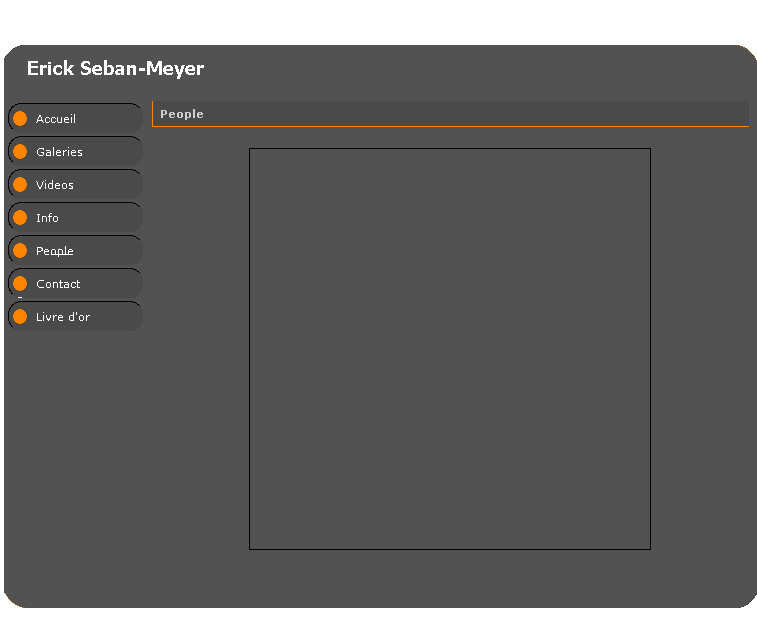
Task: Click the Erick Seban-Meyer site title
Action: (115, 69)
